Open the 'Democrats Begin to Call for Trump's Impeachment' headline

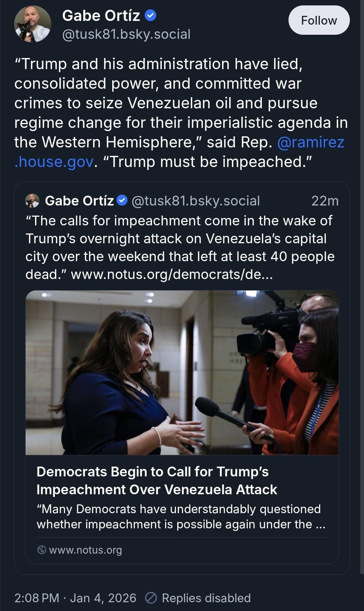point(157,480)
